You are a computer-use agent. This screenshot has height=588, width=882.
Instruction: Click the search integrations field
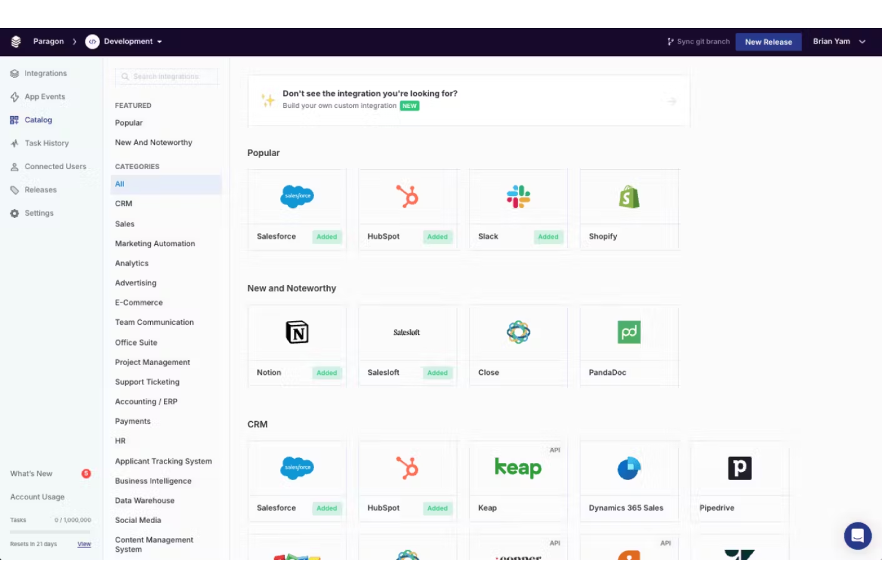(x=166, y=76)
